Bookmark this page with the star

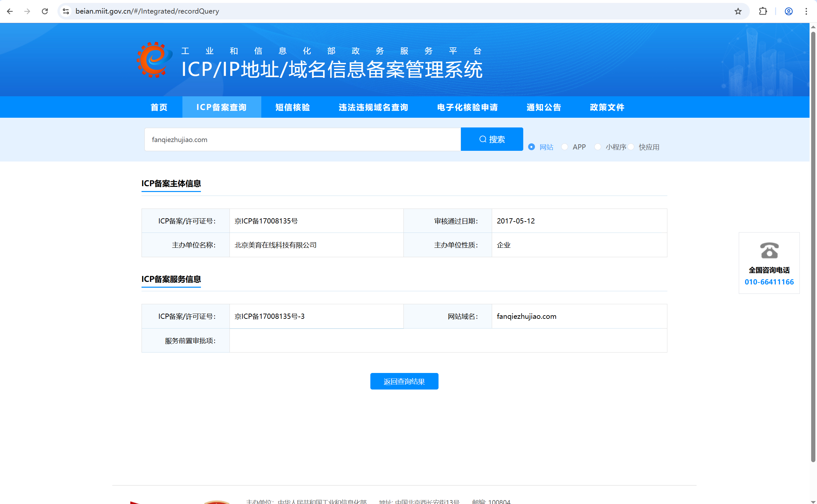[x=737, y=11]
